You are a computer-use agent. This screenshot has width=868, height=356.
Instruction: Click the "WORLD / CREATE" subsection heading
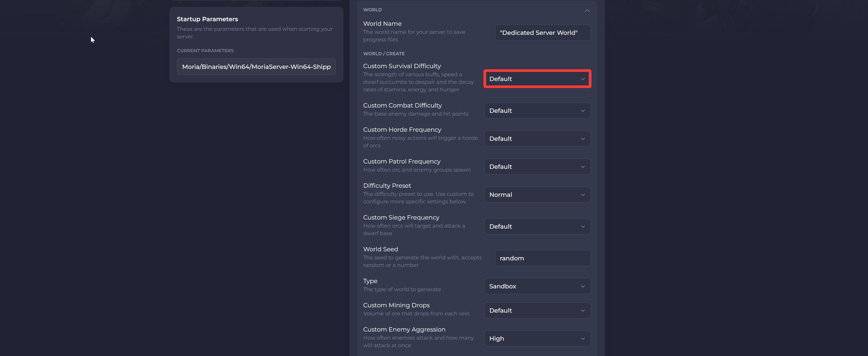click(x=384, y=54)
